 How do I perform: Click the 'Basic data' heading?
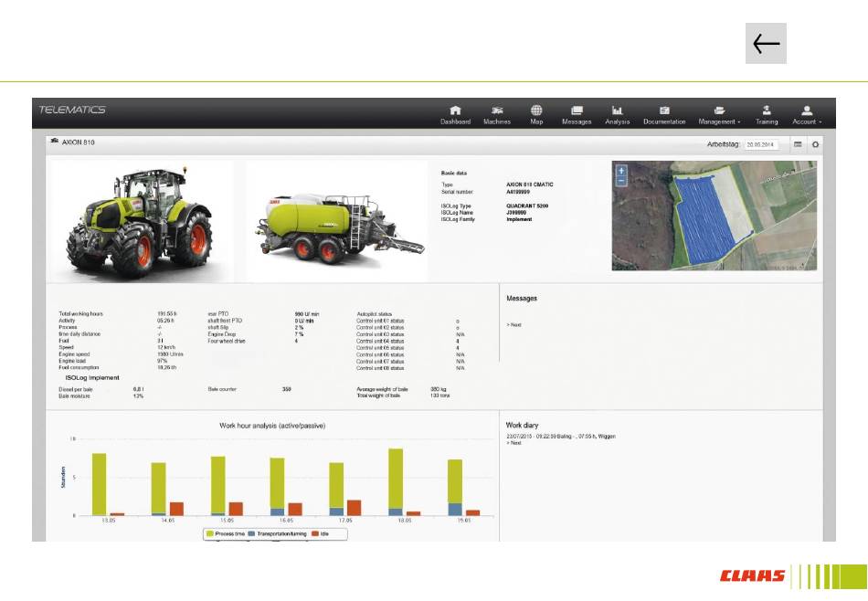click(454, 174)
